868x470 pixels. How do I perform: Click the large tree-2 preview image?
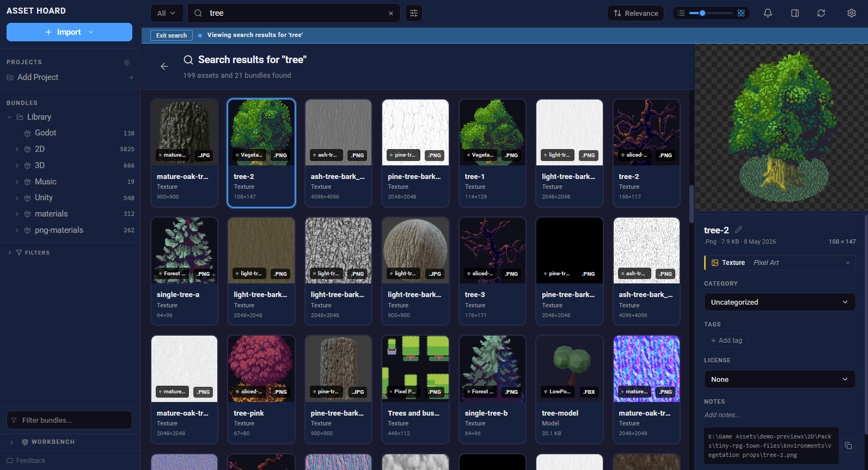click(x=781, y=128)
